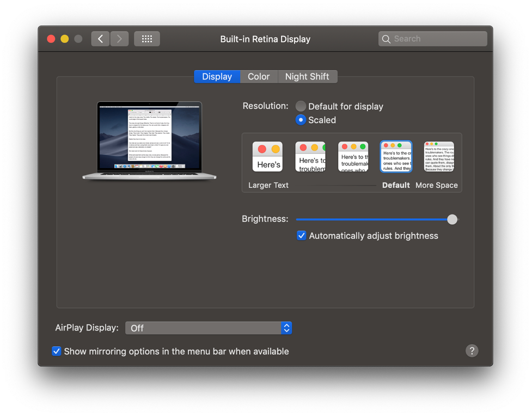
Task: Click the Brightness slider knob
Action: (x=452, y=219)
